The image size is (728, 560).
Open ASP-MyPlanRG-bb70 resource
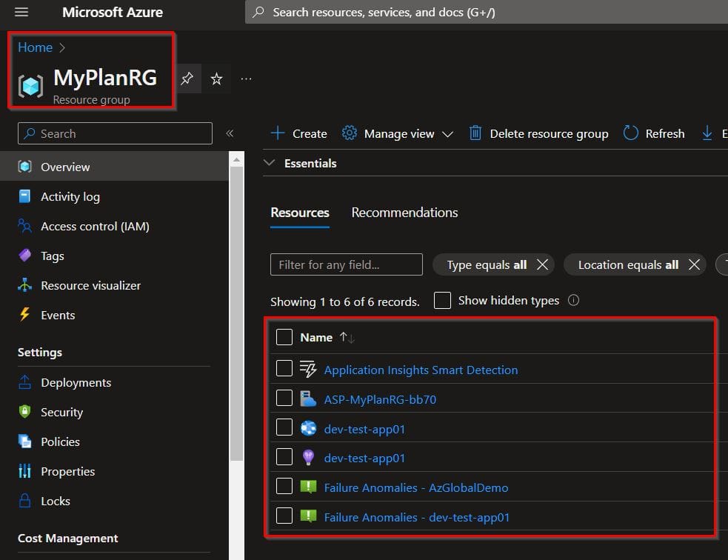click(379, 398)
